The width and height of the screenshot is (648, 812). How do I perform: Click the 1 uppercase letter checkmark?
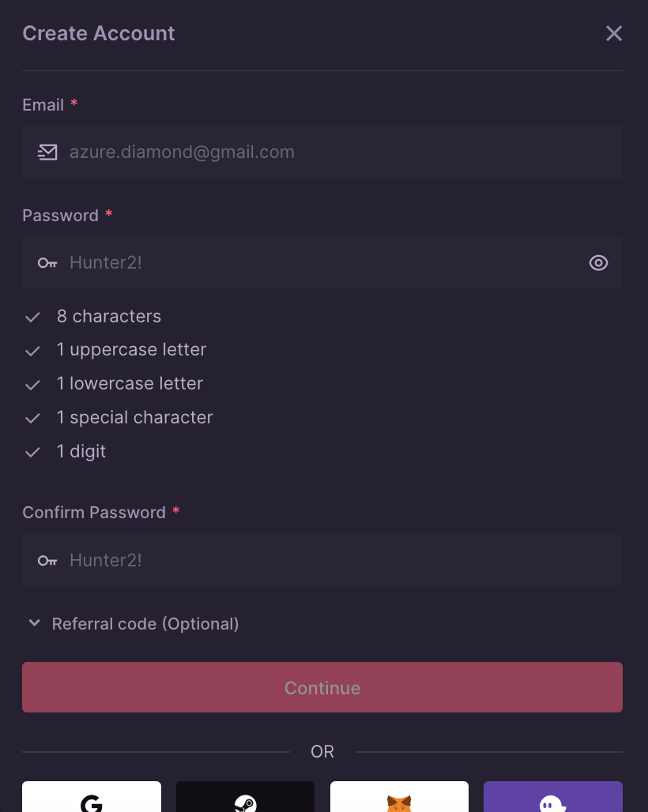(32, 351)
